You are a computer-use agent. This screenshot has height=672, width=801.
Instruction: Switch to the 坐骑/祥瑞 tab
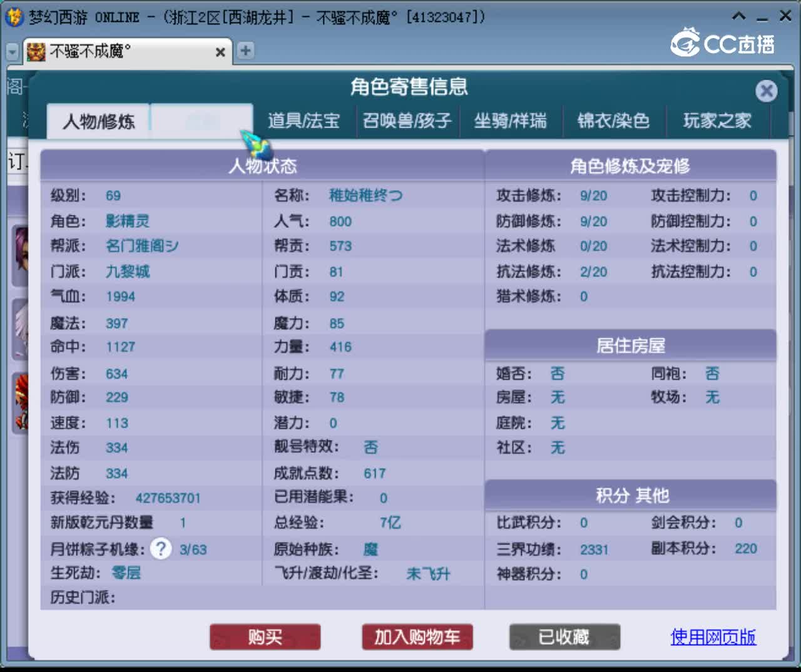point(510,120)
